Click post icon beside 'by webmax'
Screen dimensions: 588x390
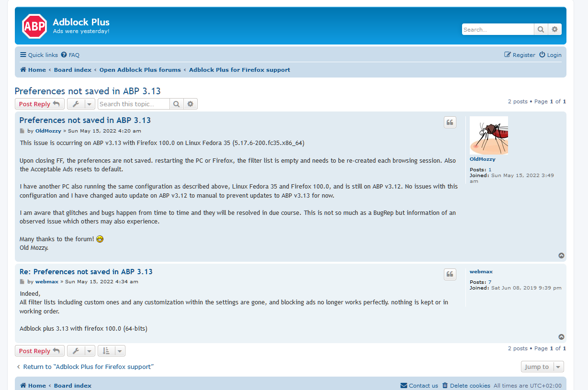click(22, 282)
